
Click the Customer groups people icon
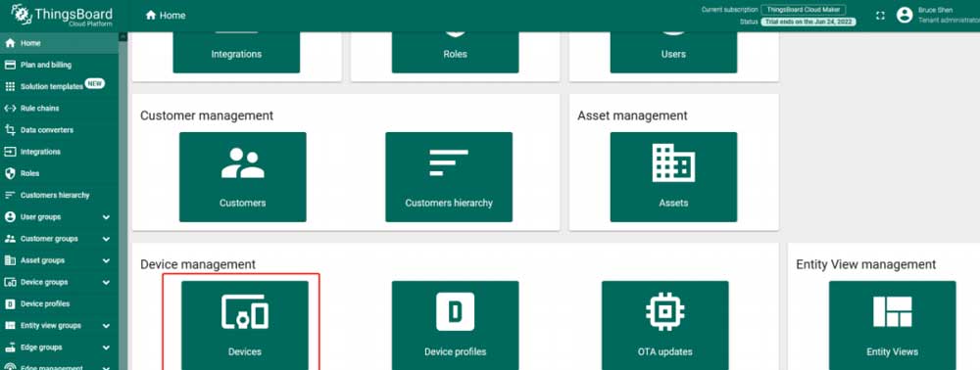[x=10, y=239]
